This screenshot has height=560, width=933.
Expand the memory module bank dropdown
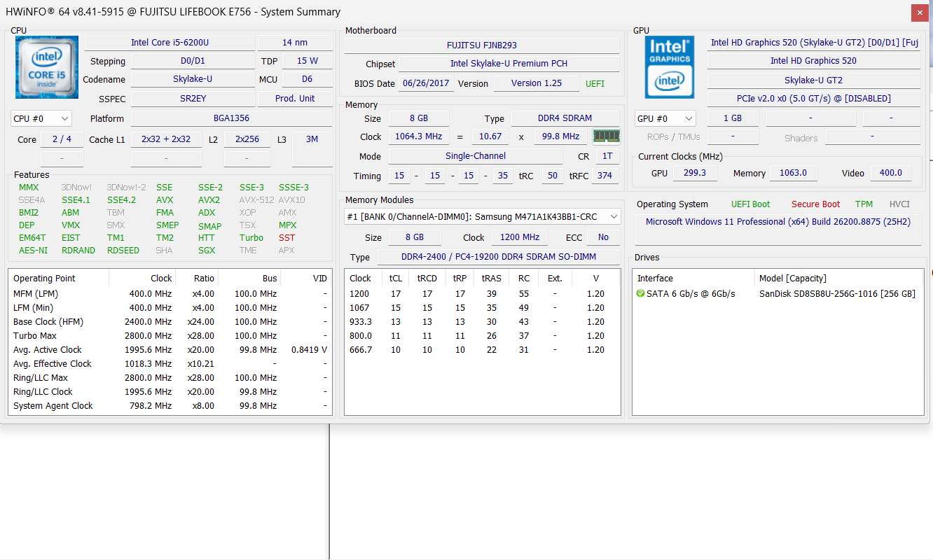pyautogui.click(x=483, y=216)
